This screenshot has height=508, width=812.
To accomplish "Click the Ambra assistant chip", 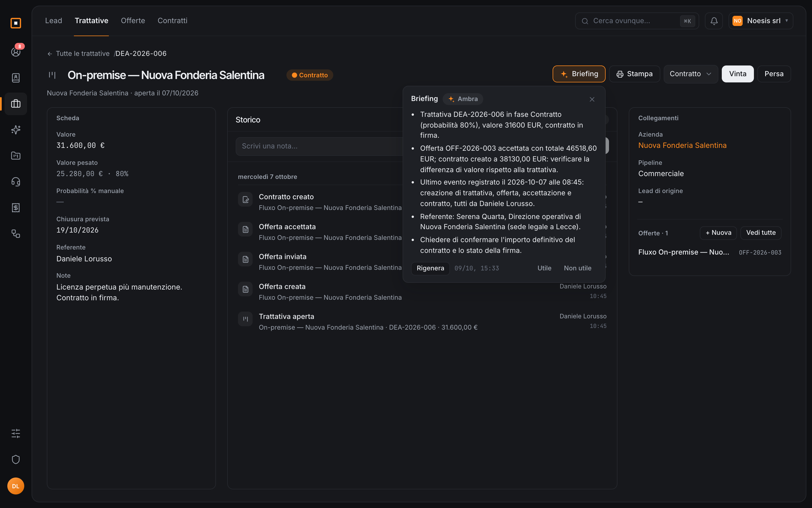I will coord(463,99).
